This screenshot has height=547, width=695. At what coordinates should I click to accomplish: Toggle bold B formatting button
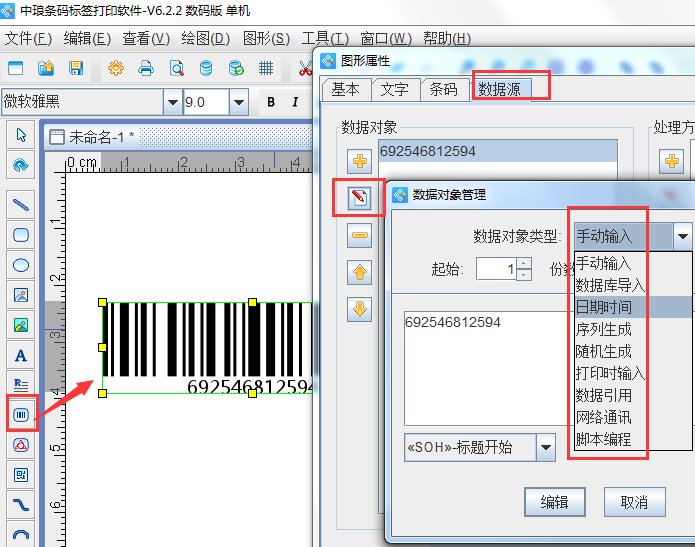pyautogui.click(x=271, y=102)
